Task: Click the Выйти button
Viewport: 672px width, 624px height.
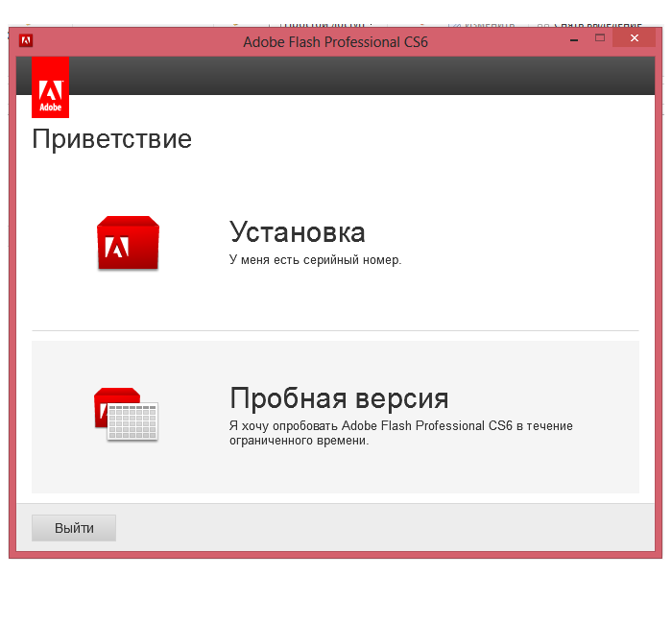Action: [x=74, y=528]
